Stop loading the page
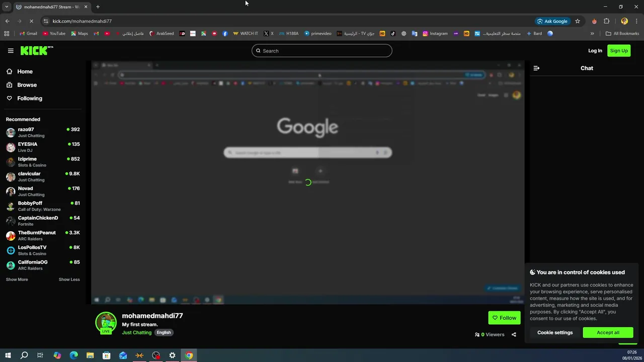The width and height of the screenshot is (644, 362). tap(31, 21)
